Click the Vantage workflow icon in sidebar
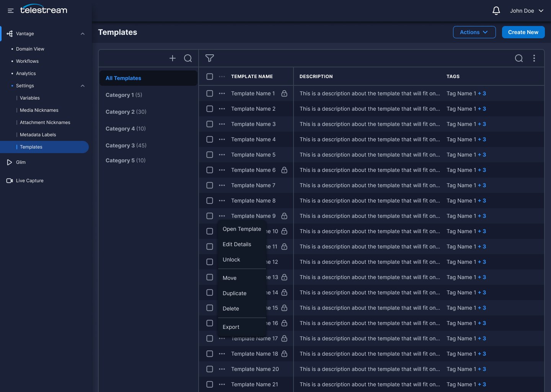 coord(10,34)
